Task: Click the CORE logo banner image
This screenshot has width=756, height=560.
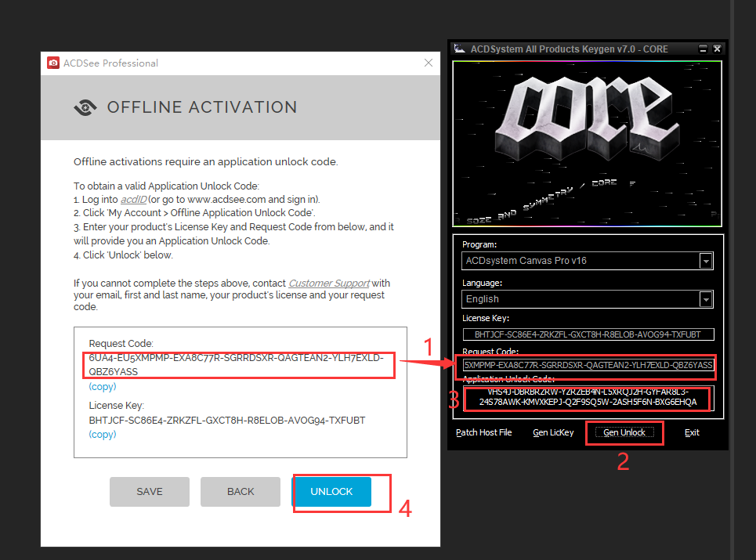Action: click(588, 143)
